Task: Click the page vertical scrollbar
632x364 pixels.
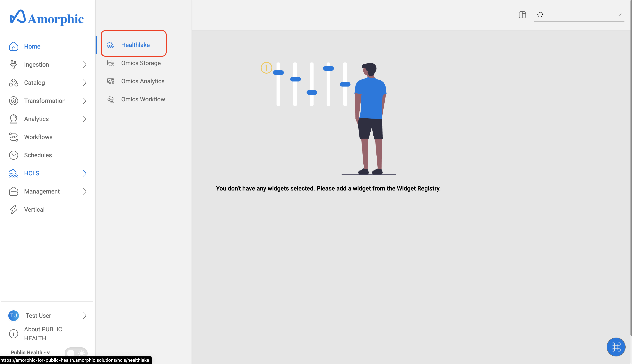Action: pyautogui.click(x=631, y=168)
